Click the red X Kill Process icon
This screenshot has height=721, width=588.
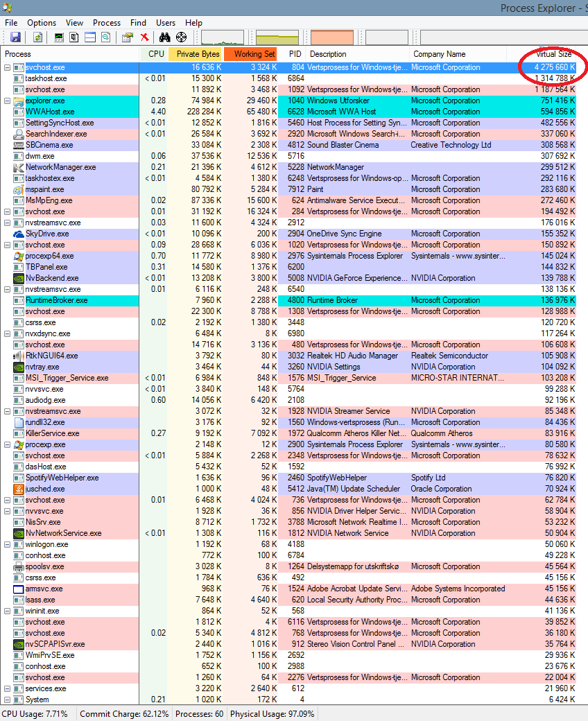coord(144,37)
